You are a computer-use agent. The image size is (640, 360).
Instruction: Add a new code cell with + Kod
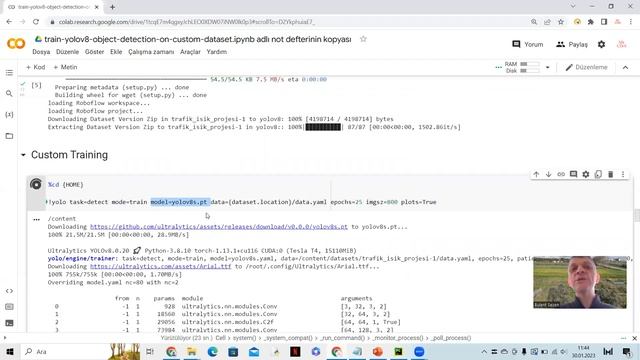tap(36, 67)
